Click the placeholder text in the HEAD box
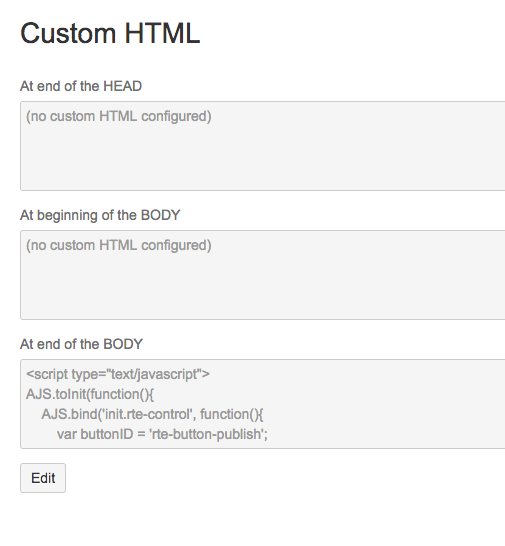Screen dimensions: 505x546 point(119,116)
